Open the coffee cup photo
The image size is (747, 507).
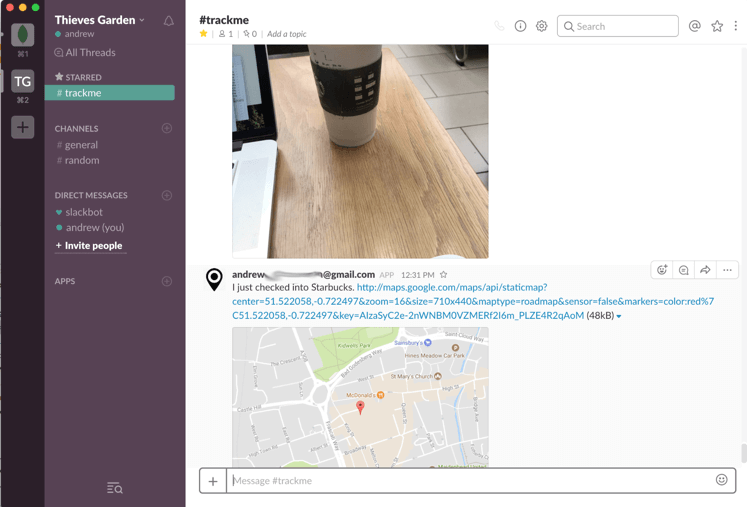[x=360, y=152]
